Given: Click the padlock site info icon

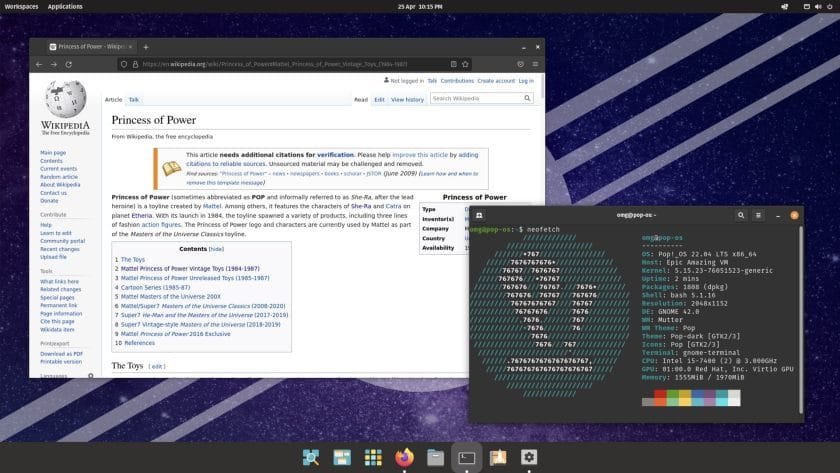Looking at the screenshot, I should 136,64.
